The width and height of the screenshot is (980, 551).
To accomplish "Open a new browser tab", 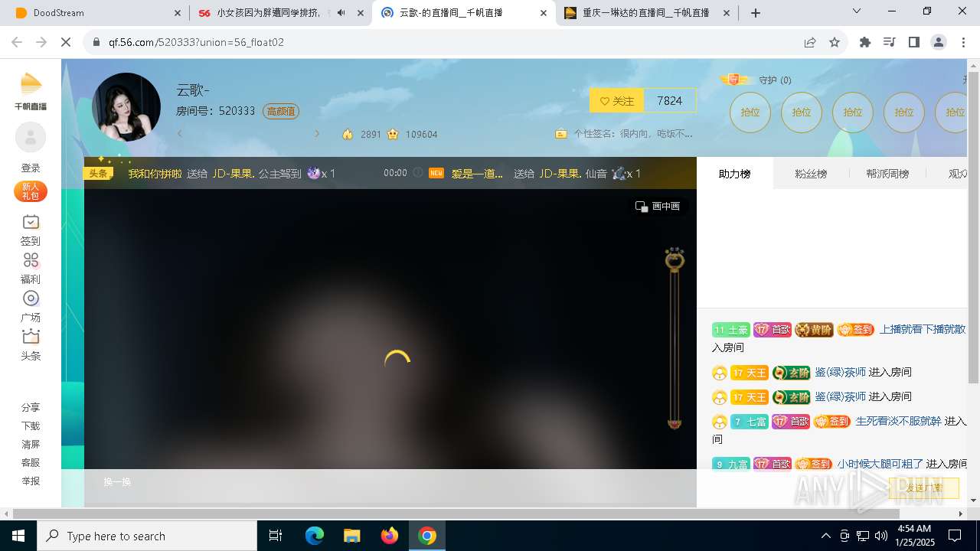I will click(x=756, y=13).
